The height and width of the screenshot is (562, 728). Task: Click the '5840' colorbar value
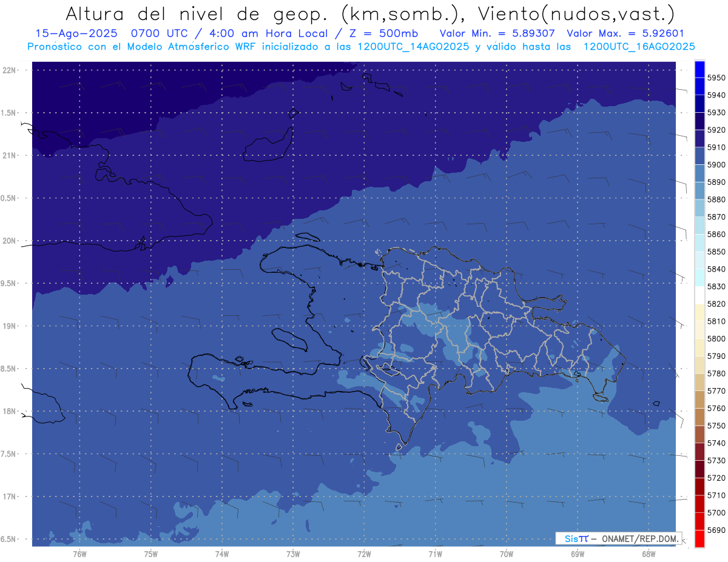coord(716,269)
